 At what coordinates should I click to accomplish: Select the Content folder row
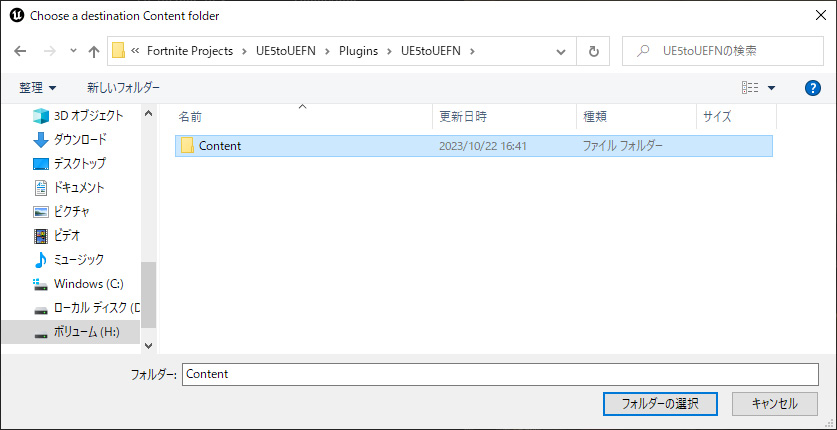(473, 146)
